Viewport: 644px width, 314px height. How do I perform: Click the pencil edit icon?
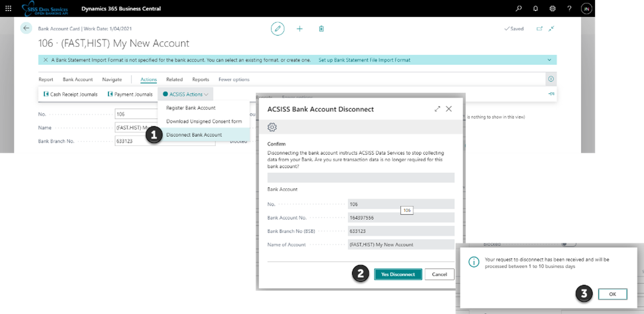[277, 29]
